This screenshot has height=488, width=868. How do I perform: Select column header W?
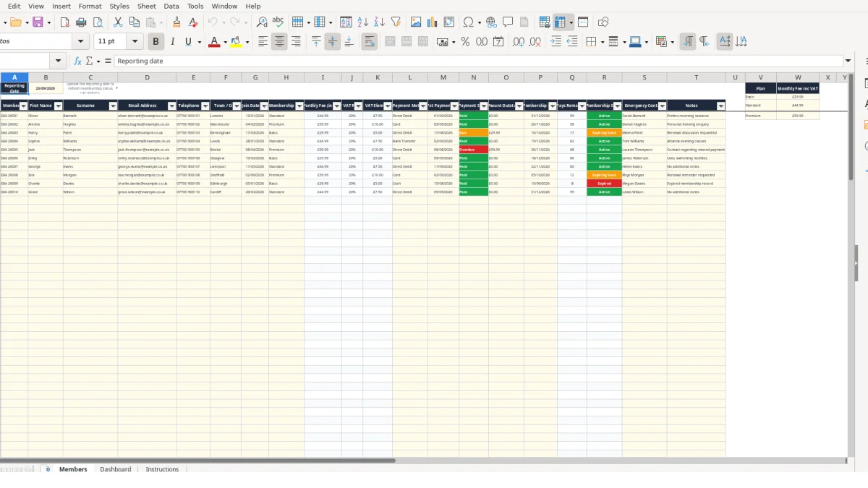pos(798,77)
